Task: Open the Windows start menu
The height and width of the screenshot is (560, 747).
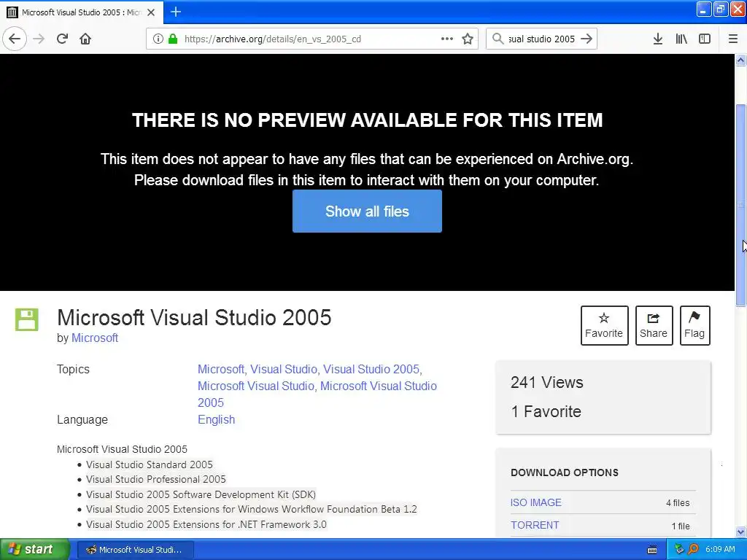Action: click(x=35, y=549)
